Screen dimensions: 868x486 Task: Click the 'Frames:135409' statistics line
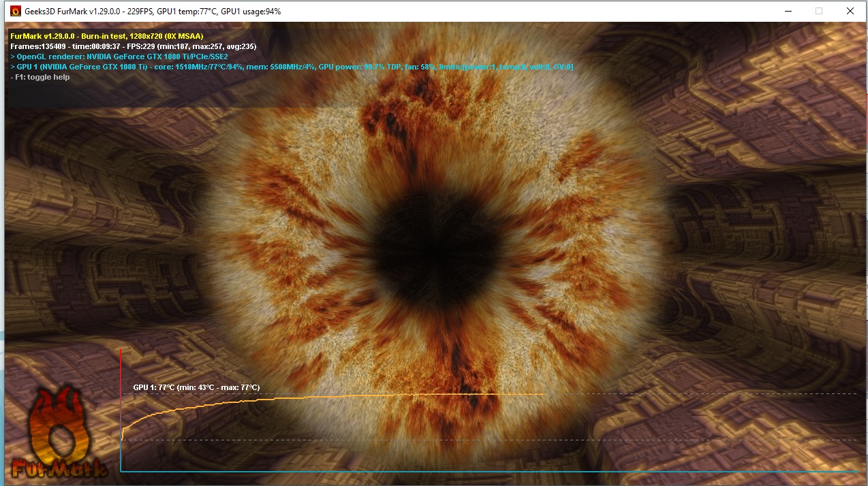(x=134, y=46)
